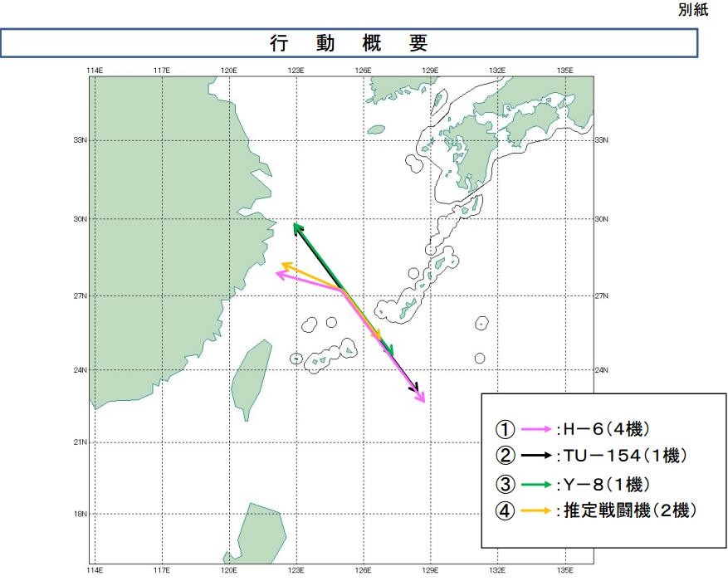Click the 114E label on top axis
Image resolution: width=728 pixels, height=581 pixels.
point(95,71)
